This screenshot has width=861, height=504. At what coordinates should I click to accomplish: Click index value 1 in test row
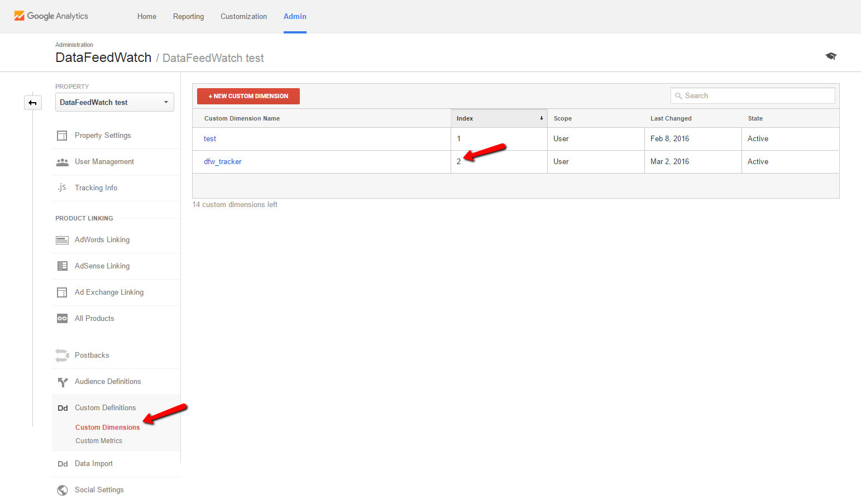459,139
